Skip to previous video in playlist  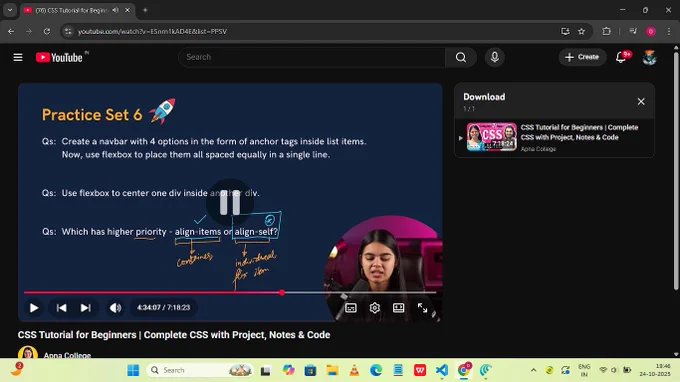pos(62,308)
